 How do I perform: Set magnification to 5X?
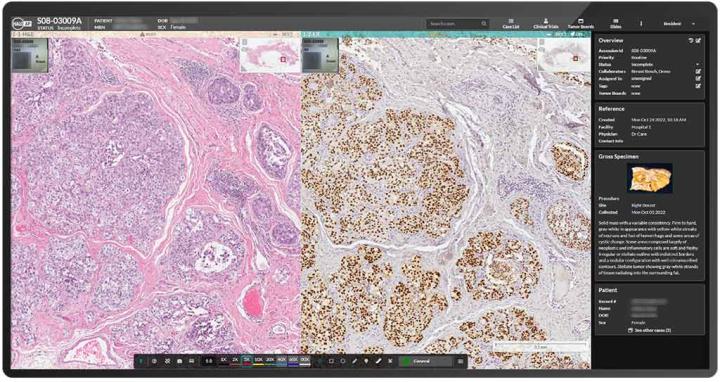[247, 360]
